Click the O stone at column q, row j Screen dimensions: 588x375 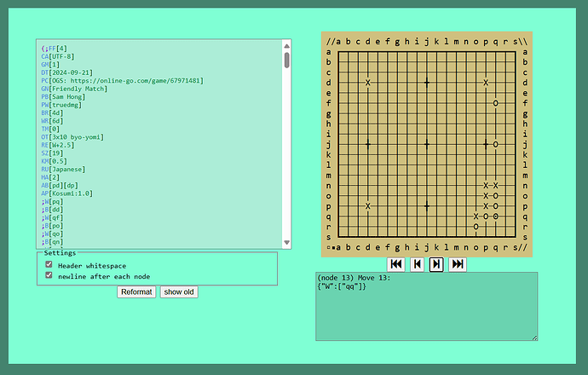pos(496,144)
